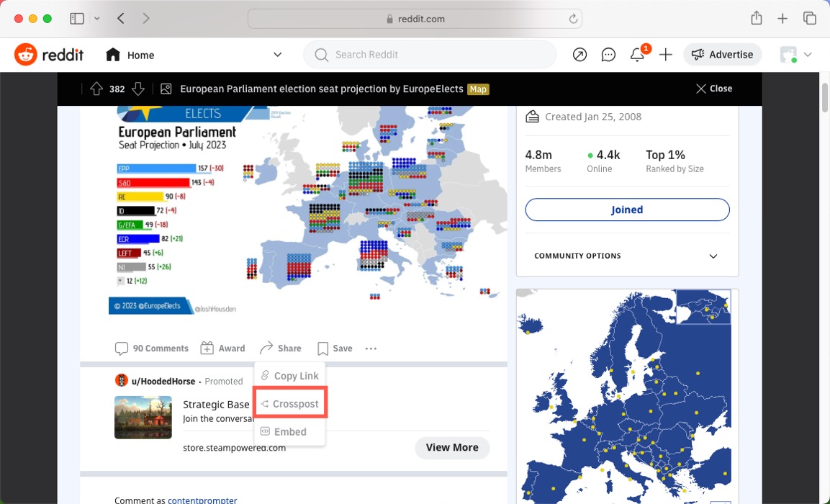Screen dimensions: 830x504
Task: Expand Community Options section
Action: tap(713, 256)
